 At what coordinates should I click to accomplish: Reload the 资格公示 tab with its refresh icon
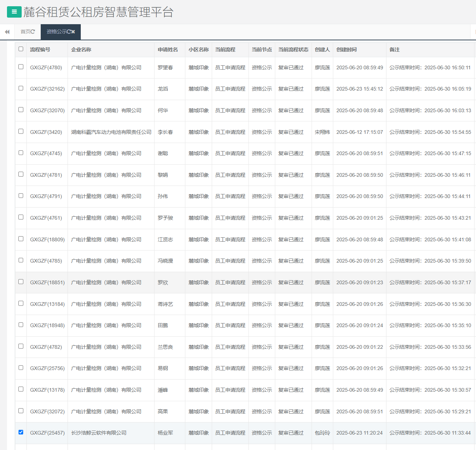(x=69, y=32)
